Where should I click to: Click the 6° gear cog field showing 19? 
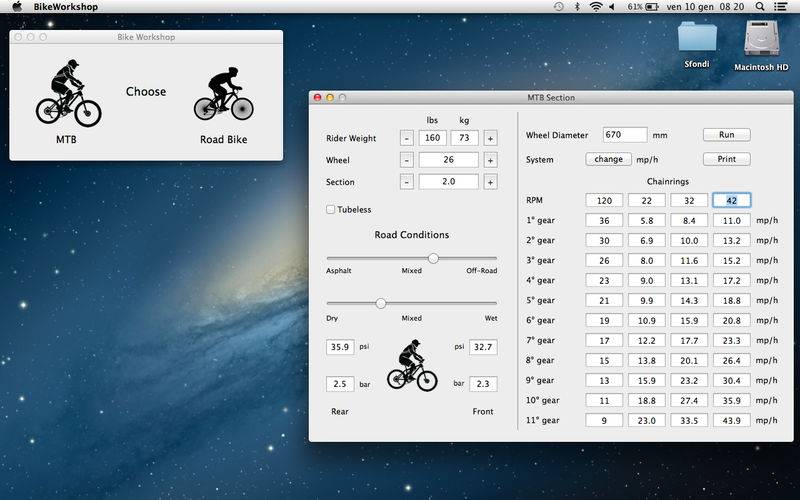coord(604,320)
